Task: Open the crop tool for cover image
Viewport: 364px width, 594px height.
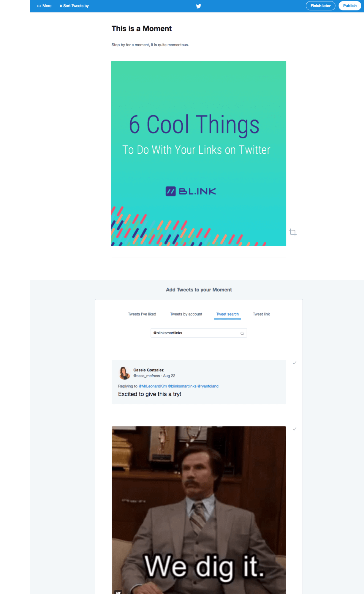Action: coord(293,232)
